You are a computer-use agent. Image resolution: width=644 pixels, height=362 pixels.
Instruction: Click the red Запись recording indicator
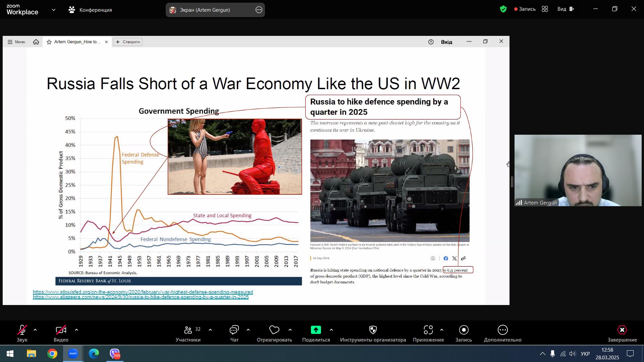coord(525,9)
